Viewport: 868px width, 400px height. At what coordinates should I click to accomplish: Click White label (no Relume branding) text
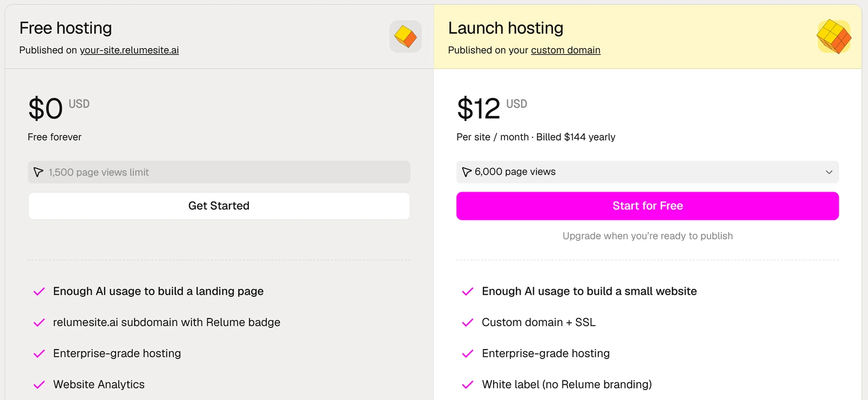(x=567, y=385)
